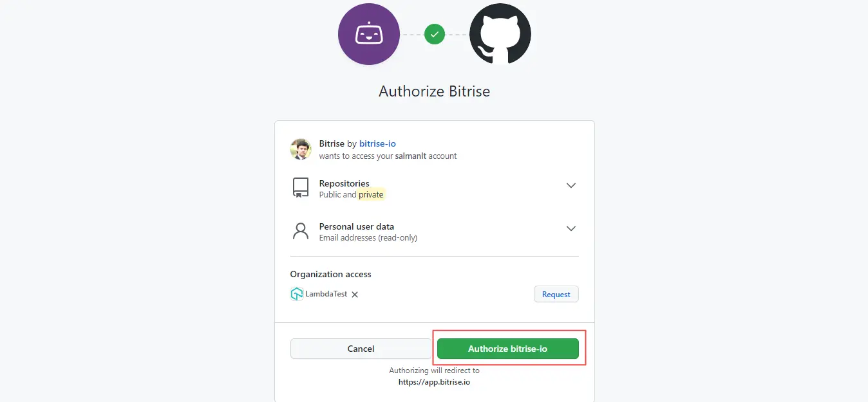Click the LambdaTest organization name
868x402 pixels.
pos(326,294)
